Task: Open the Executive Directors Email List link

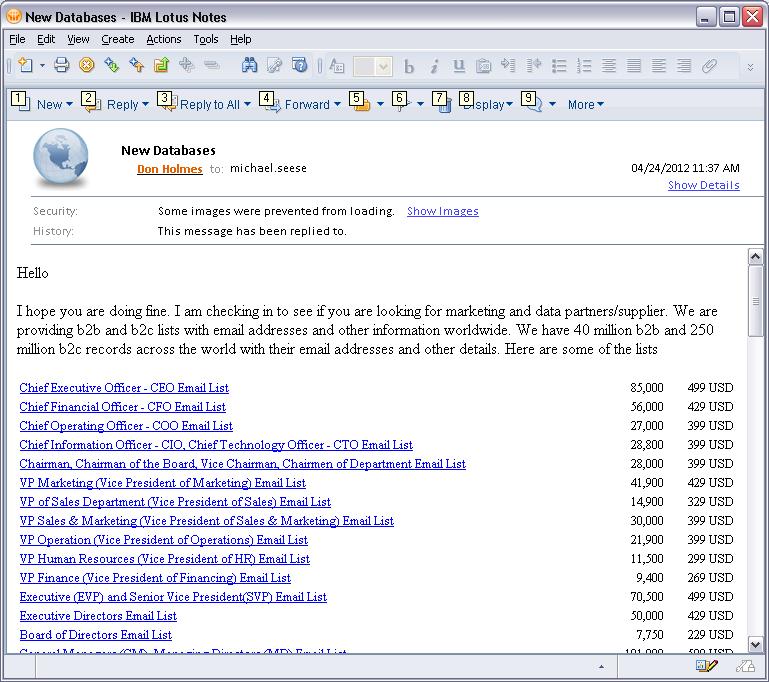Action: 98,616
